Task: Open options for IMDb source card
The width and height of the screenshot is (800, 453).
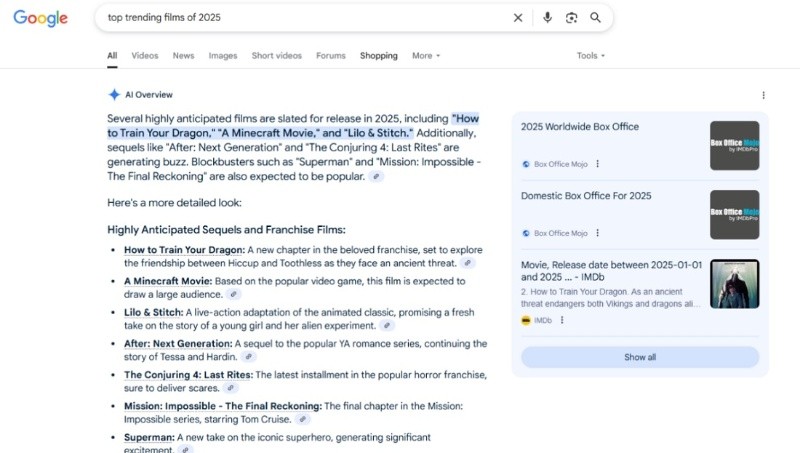Action: pos(562,320)
